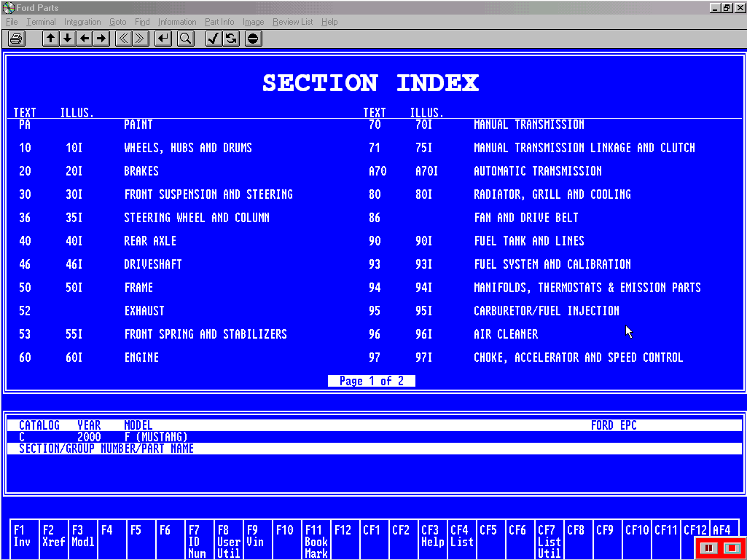Select the AUTOMATIC TRANSMISSION section name
The height and width of the screenshot is (560, 747).
pyautogui.click(x=538, y=171)
